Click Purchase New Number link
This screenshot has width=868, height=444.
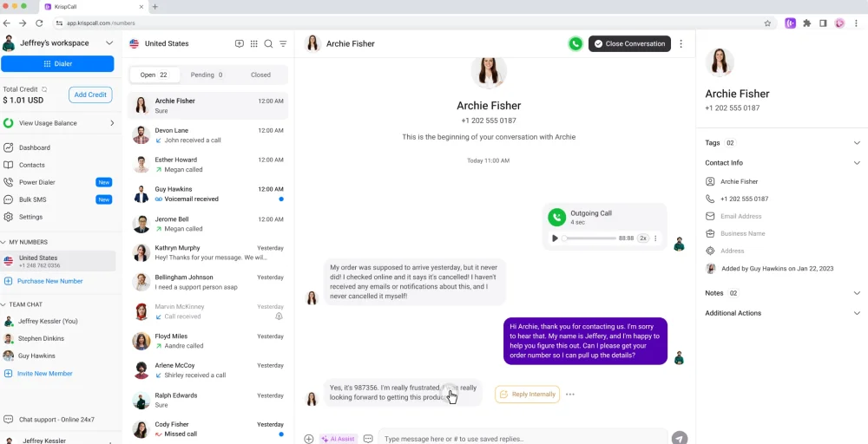(x=49, y=281)
